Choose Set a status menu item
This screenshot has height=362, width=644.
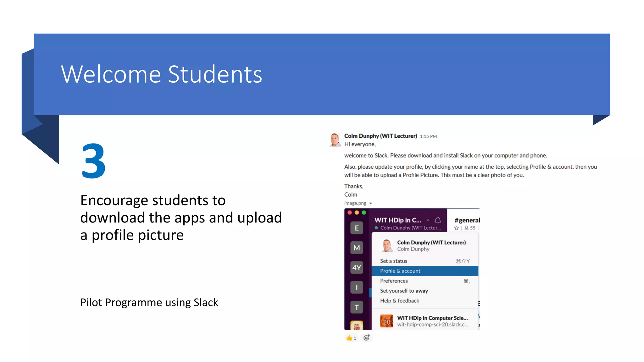[x=425, y=261]
